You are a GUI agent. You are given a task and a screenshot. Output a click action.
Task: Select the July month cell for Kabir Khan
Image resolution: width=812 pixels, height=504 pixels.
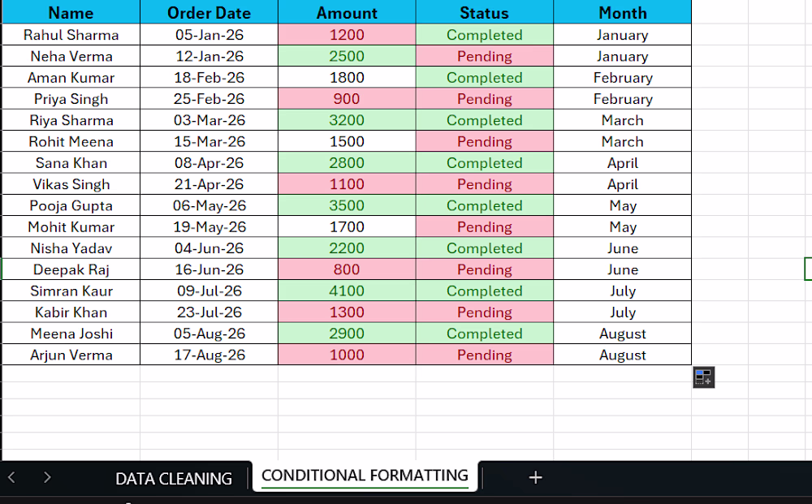pos(623,312)
